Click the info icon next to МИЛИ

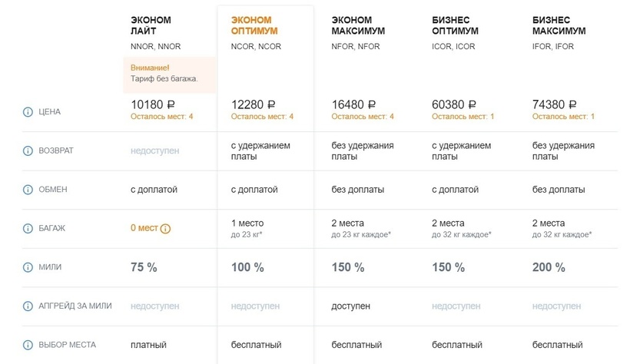(x=28, y=267)
